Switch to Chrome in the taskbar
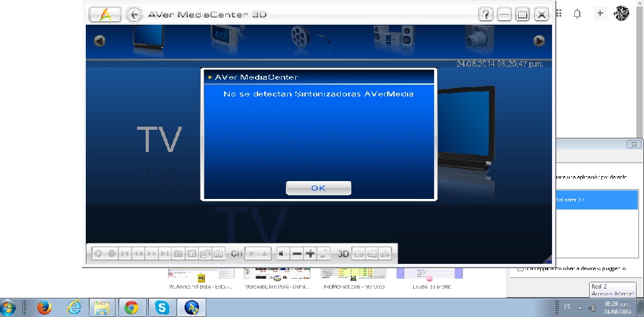The height and width of the screenshot is (317, 644). click(132, 308)
